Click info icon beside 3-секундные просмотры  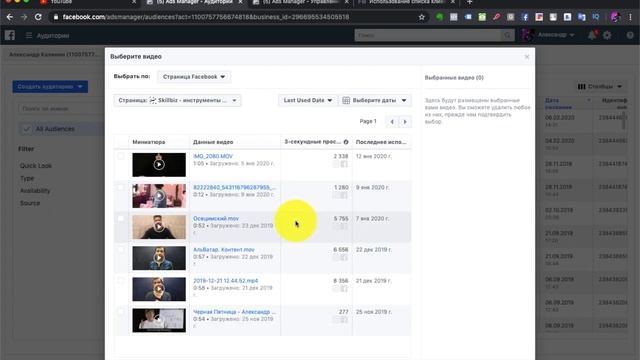pos(346,142)
